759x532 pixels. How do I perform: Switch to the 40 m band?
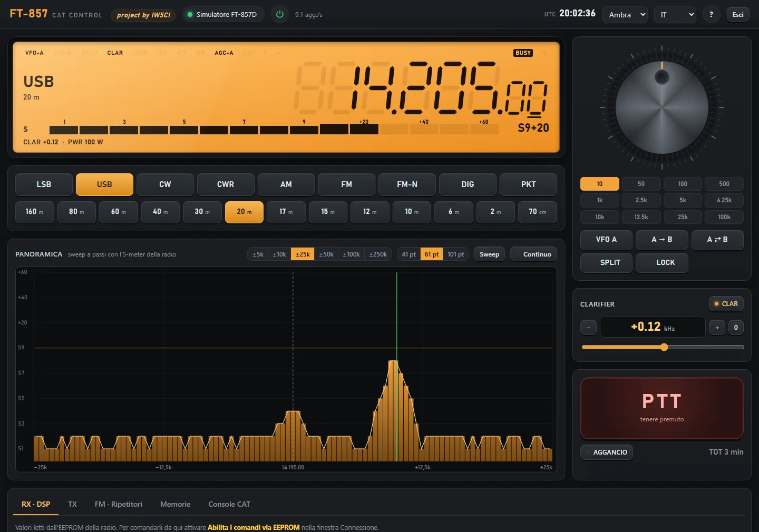click(160, 212)
